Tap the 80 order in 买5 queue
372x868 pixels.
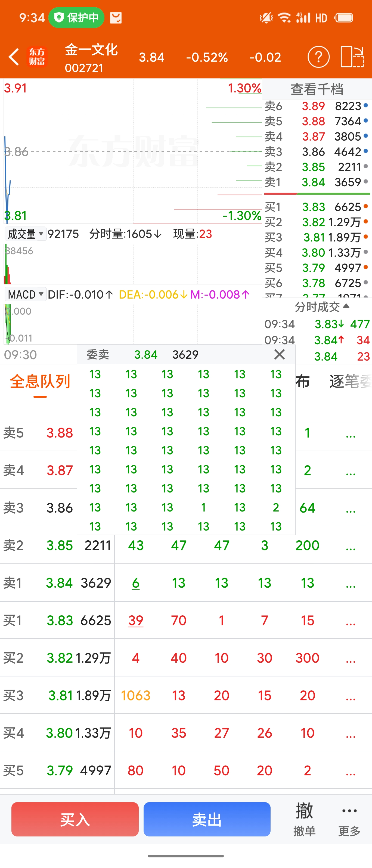[x=135, y=770]
